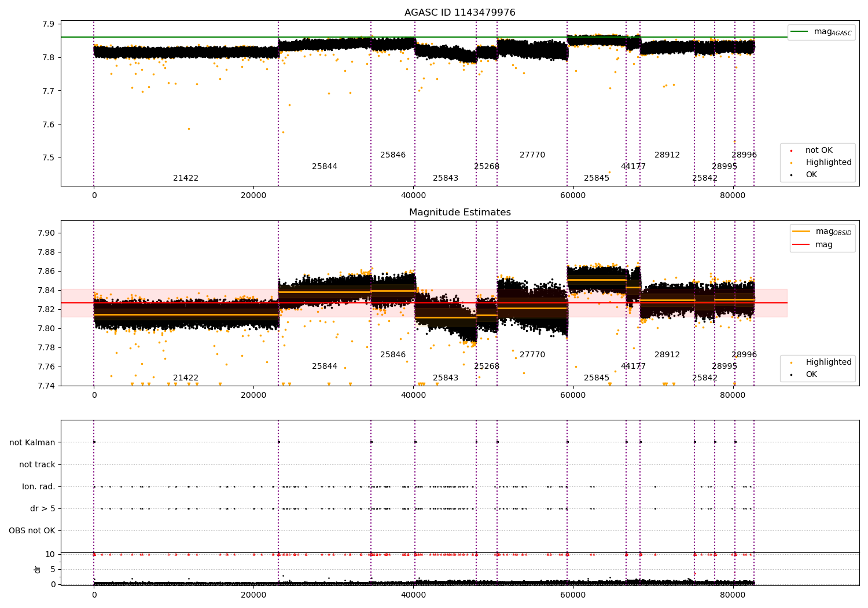This screenshot has width=868, height=608.
Task: Click the orange mag OBSID legend line sample
Action: pyautogui.click(x=801, y=232)
